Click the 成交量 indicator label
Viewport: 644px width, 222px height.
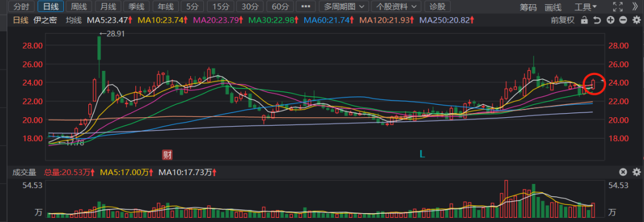pyautogui.click(x=24, y=173)
